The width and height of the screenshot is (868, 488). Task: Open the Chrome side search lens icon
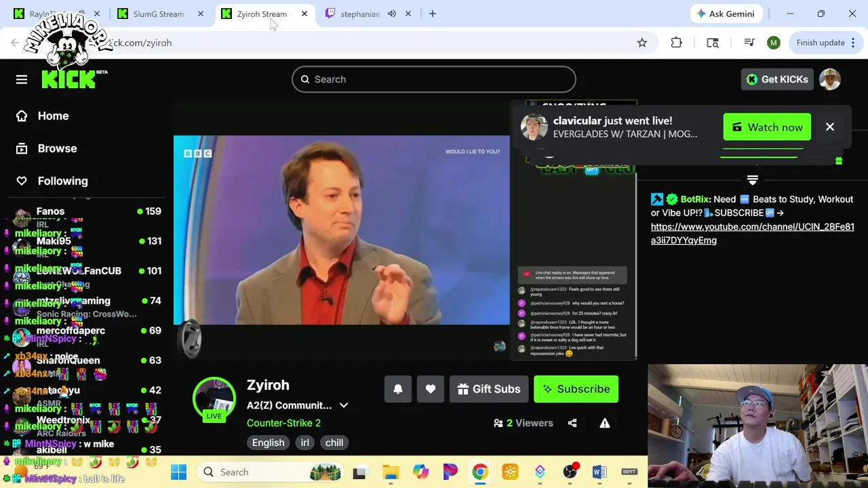pyautogui.click(x=713, y=43)
